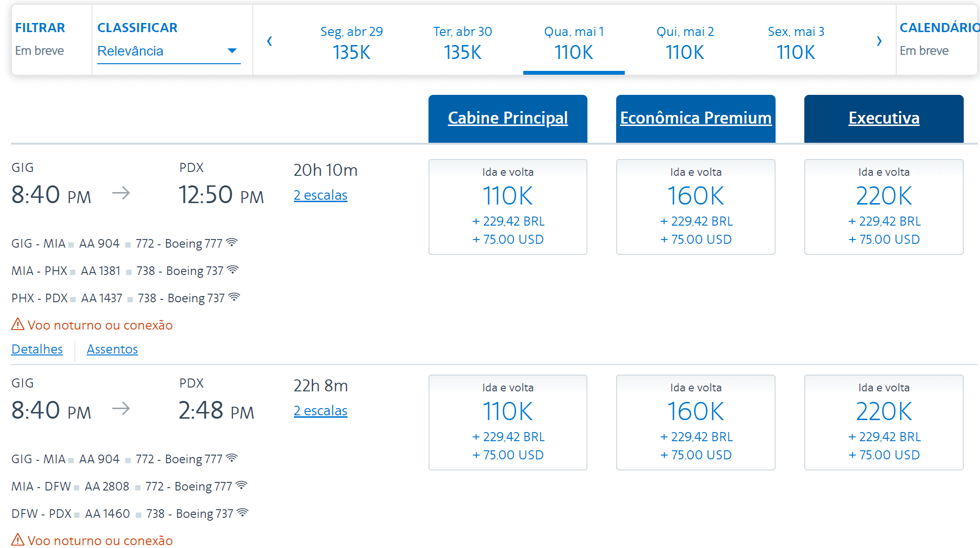Open the Relevância sort dropdown
Screen dimensions: 980x548
click(169, 51)
